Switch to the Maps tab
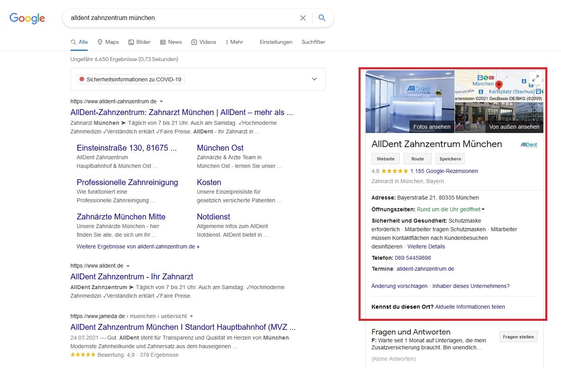The image size is (561, 392). tap(108, 42)
